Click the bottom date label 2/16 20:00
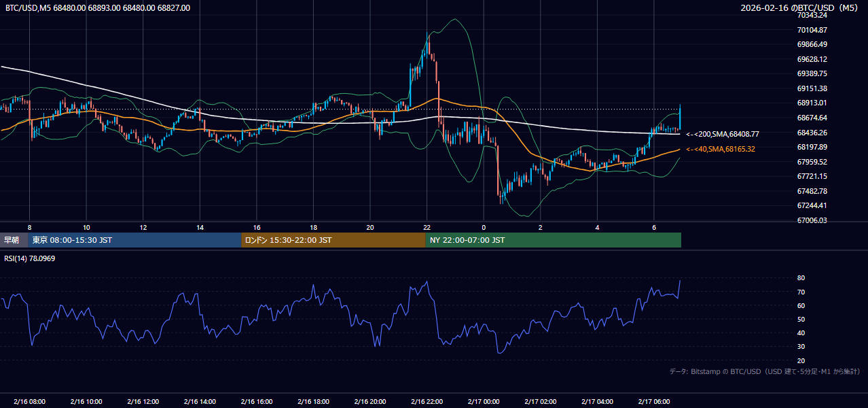Image resolution: width=868 pixels, height=408 pixels. pyautogui.click(x=370, y=401)
